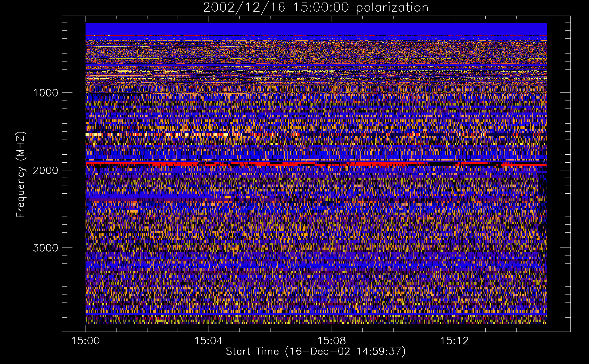589x364 pixels.
Task: Click the 15:04 time tick label
Action: point(208,341)
